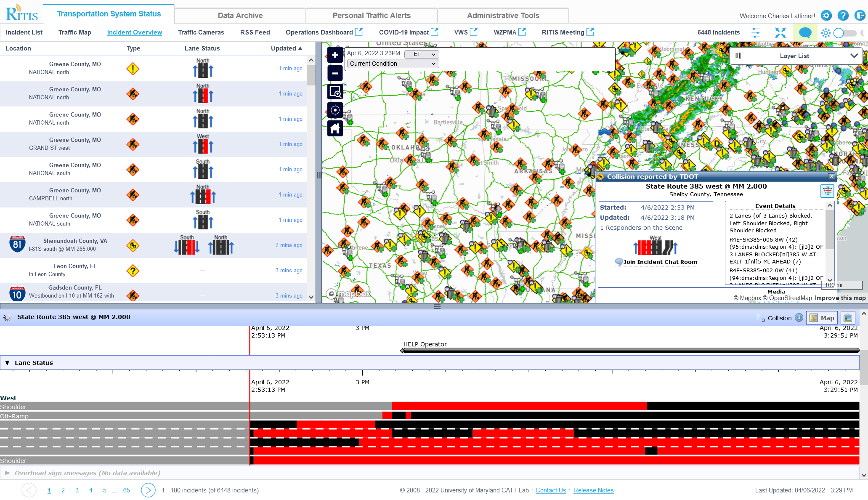Image resolution: width=868 pixels, height=500 pixels.
Task: Open the chat bubble icon
Action: pyautogui.click(x=805, y=32)
